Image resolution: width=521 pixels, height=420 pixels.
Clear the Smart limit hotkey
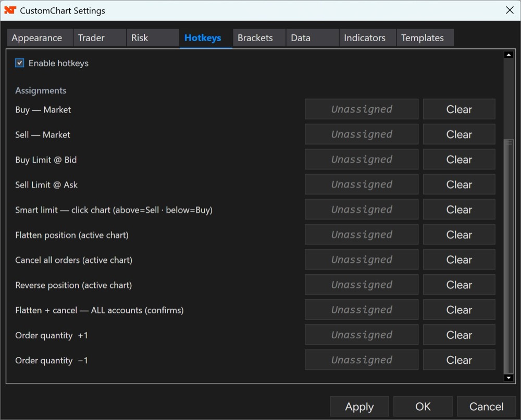point(459,210)
